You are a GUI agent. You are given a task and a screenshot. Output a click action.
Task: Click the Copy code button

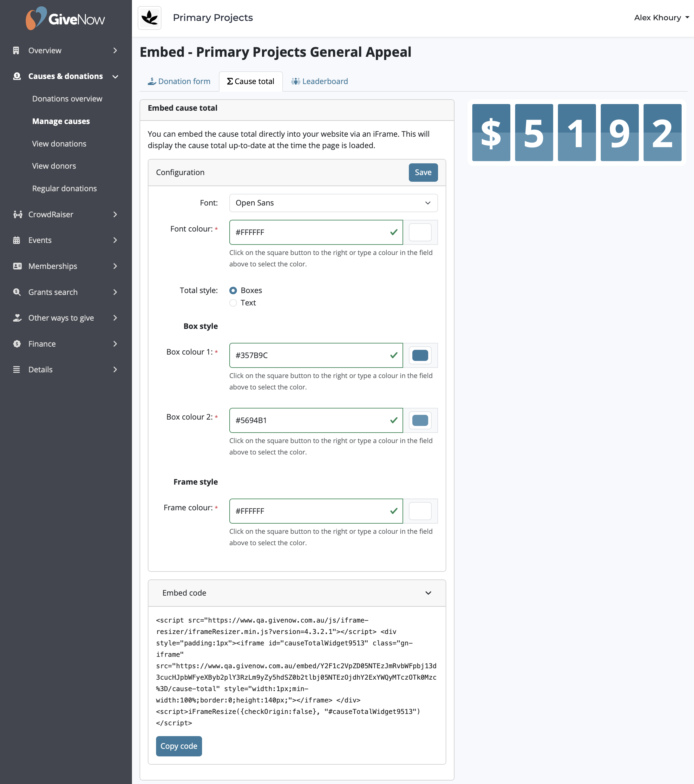(179, 746)
